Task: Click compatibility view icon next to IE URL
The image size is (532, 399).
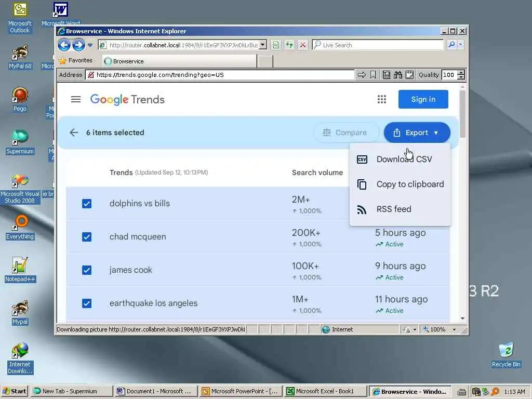Action: [276, 45]
